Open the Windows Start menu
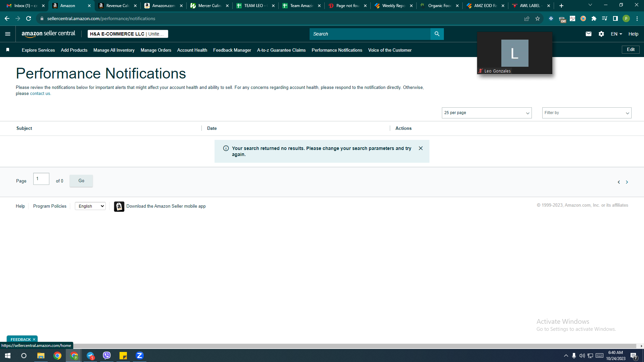Viewport: 644px width, 362px height. coord(8,356)
